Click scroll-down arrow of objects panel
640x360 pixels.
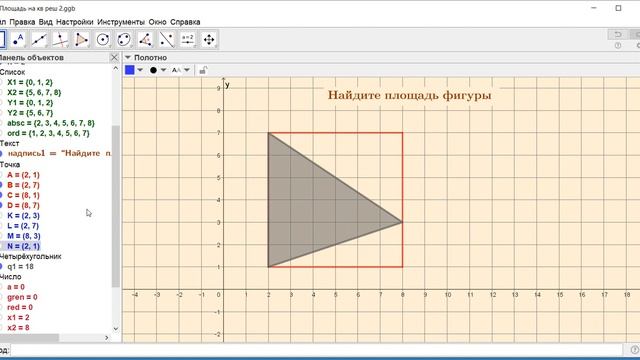click(116, 329)
